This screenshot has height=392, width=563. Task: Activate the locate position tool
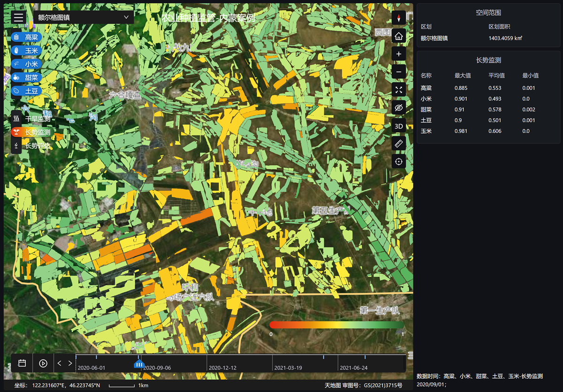click(399, 162)
